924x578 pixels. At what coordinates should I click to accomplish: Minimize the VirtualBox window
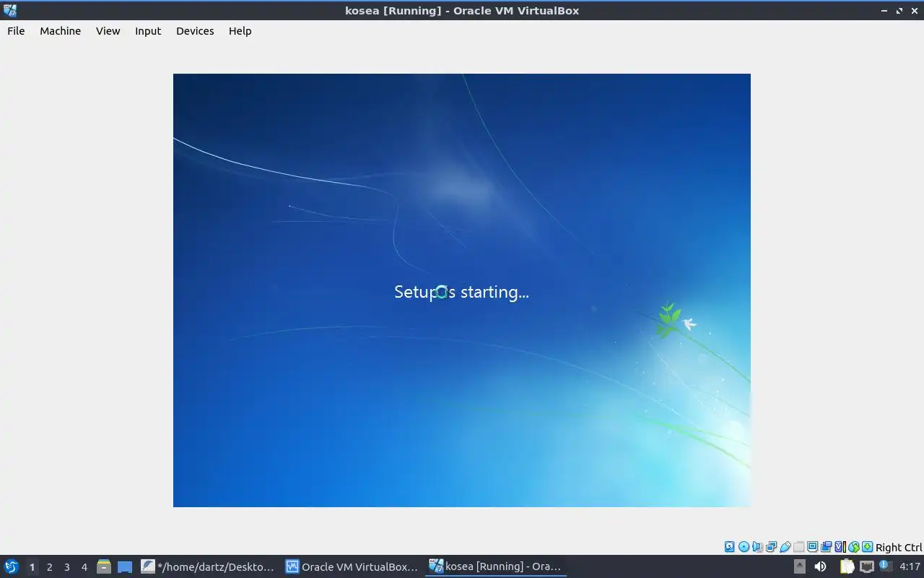[x=884, y=11]
